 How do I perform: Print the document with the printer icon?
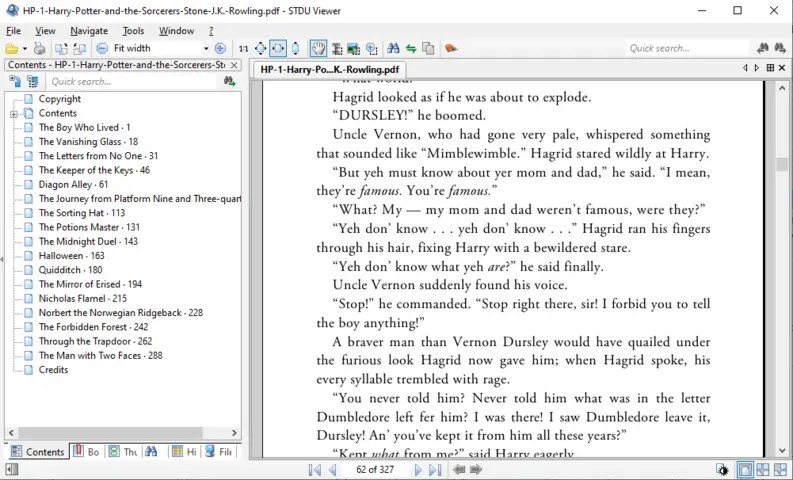point(39,49)
